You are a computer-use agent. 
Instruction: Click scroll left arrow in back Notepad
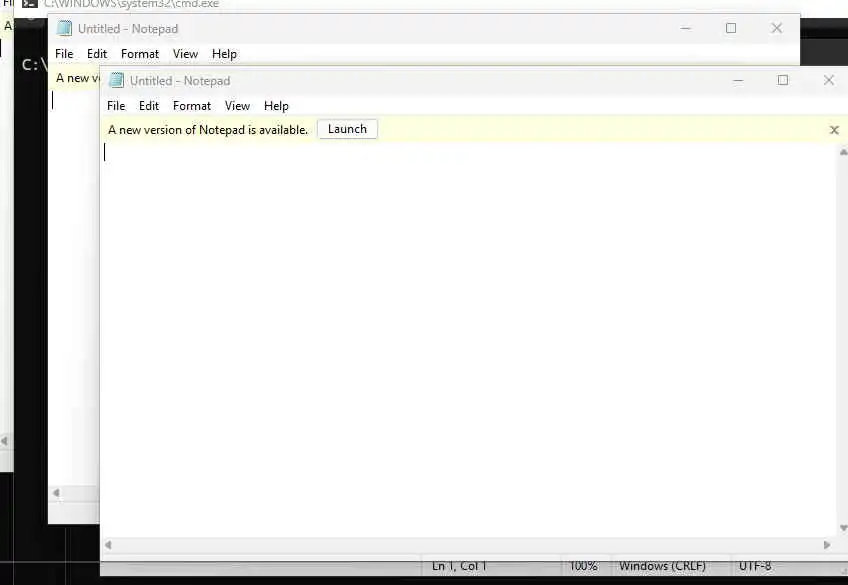[56, 493]
